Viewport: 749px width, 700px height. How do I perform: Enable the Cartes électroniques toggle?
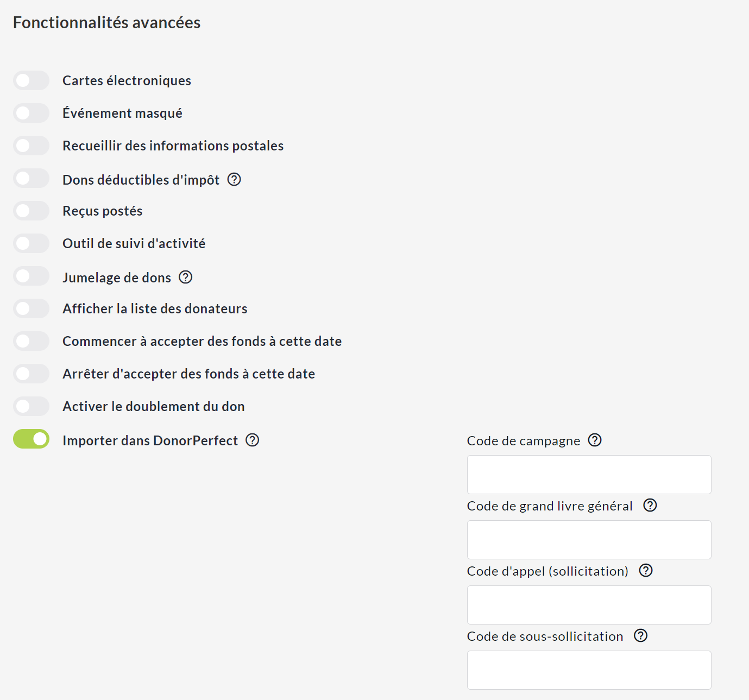(x=32, y=80)
